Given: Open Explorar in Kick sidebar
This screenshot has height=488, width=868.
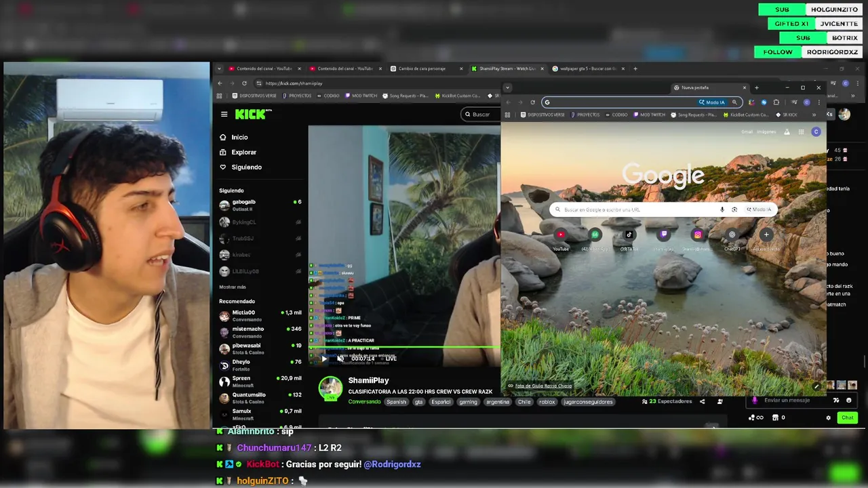Looking at the screenshot, I should pyautogui.click(x=237, y=152).
